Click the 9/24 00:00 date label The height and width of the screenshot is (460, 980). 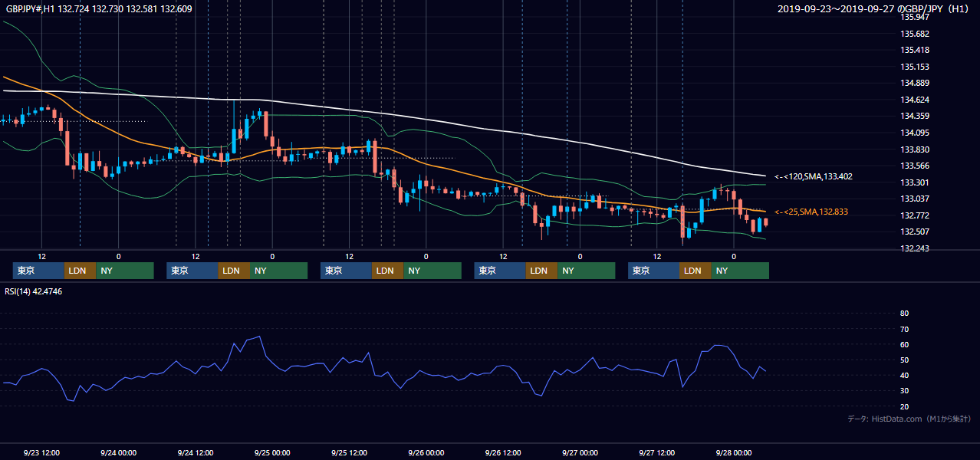(x=119, y=452)
